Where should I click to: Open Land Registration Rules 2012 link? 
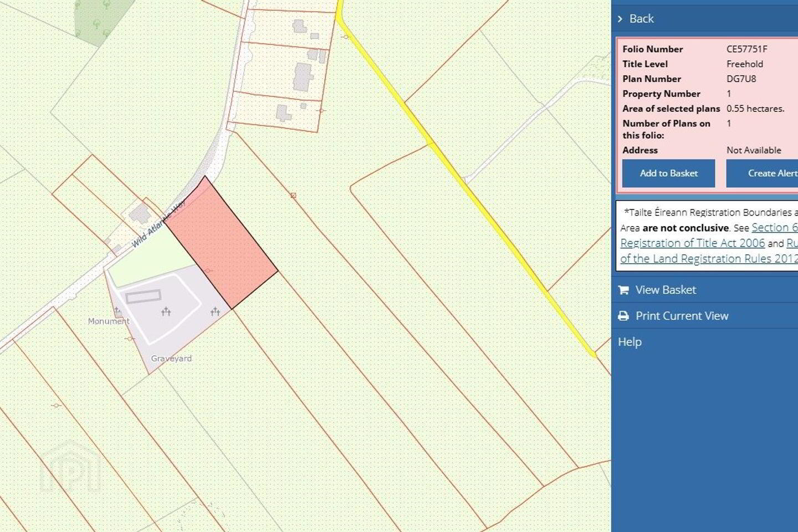click(x=709, y=258)
